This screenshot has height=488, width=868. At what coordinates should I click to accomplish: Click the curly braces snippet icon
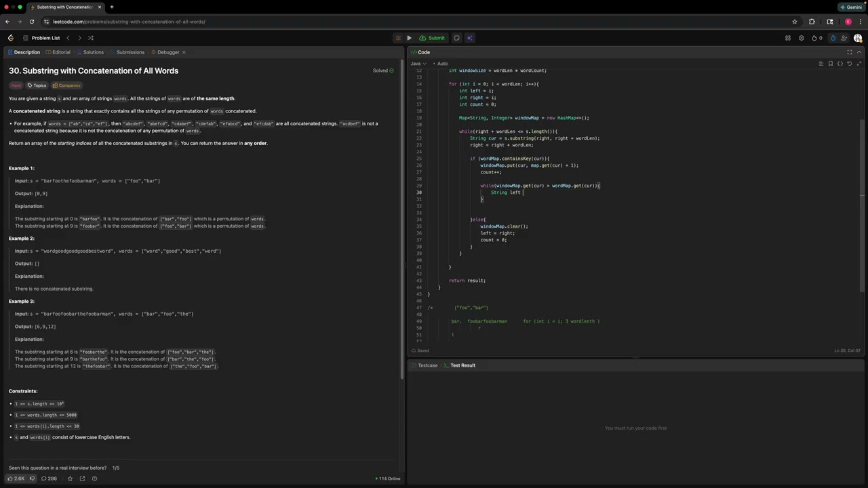[x=840, y=64]
